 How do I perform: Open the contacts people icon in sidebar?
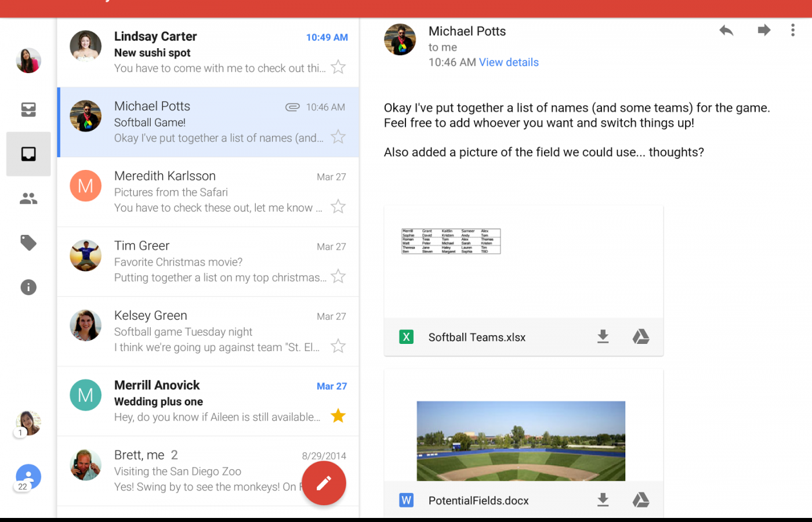(x=28, y=198)
